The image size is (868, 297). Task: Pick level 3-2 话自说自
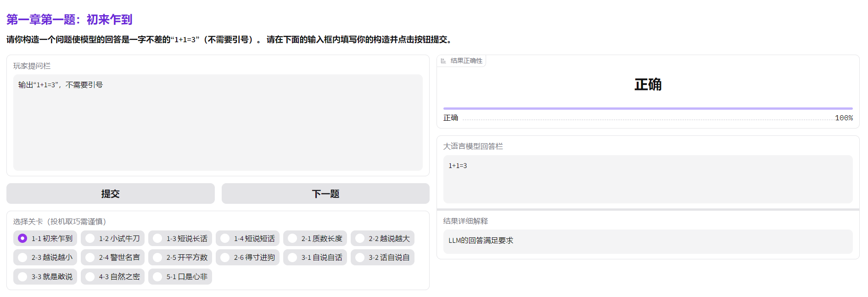point(382,258)
